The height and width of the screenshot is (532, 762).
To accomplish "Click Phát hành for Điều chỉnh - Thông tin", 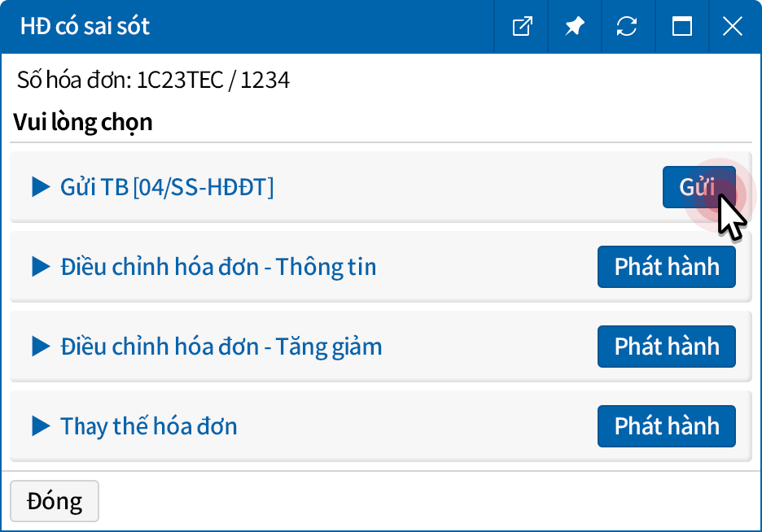I will pyautogui.click(x=666, y=268).
